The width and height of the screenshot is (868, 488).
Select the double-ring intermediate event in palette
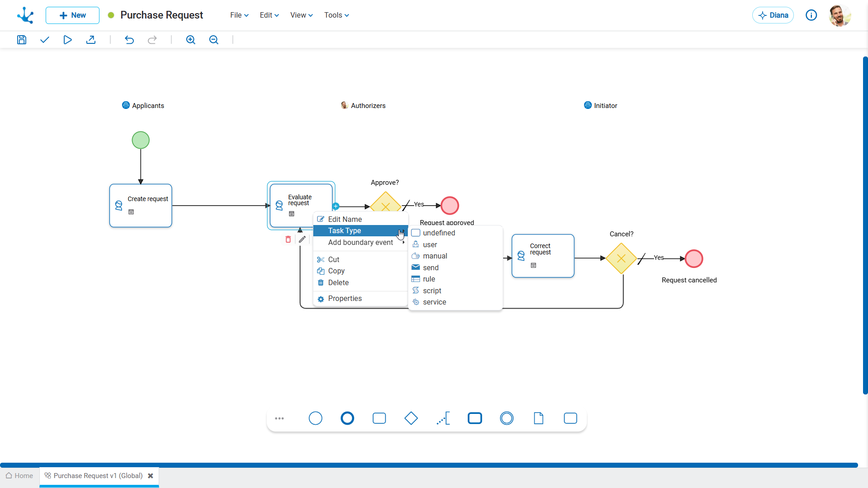click(x=507, y=418)
